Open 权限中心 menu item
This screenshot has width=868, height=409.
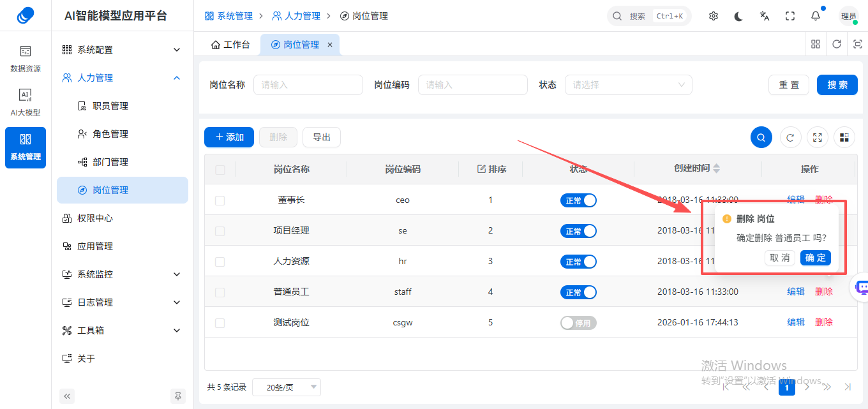(x=123, y=218)
